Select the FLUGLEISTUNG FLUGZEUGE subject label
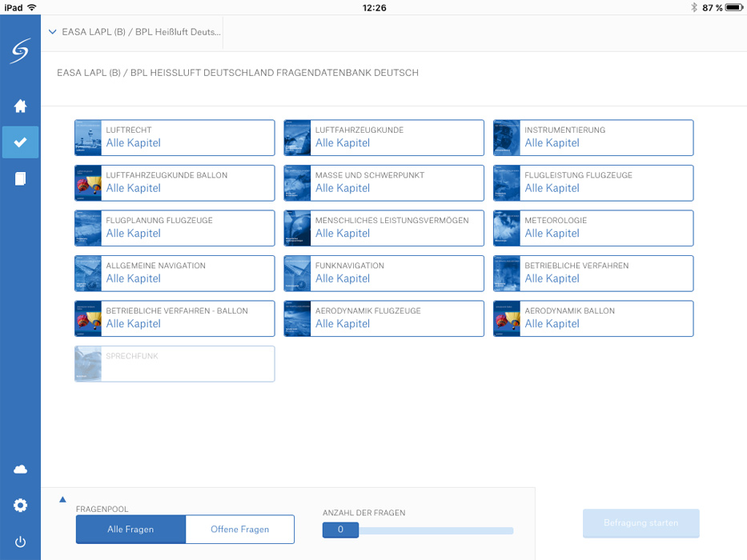Image resolution: width=747 pixels, height=560 pixels. [578, 175]
